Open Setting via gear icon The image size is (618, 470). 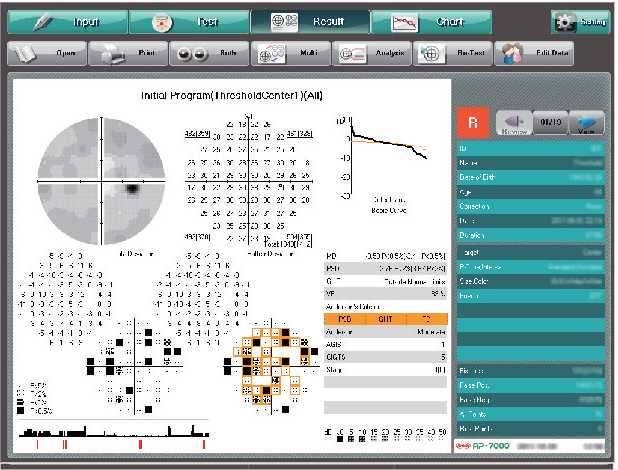click(580, 22)
